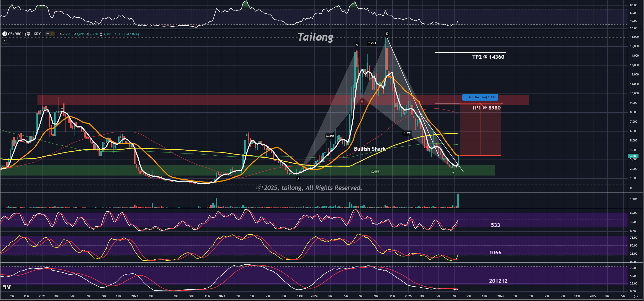Click the point D pattern marker
The image size is (644, 301).
(452, 173)
